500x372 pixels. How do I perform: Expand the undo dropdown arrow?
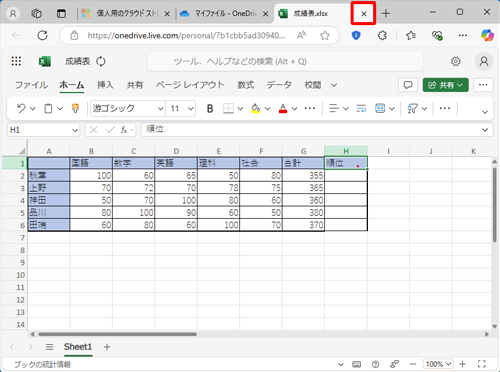tap(33, 109)
